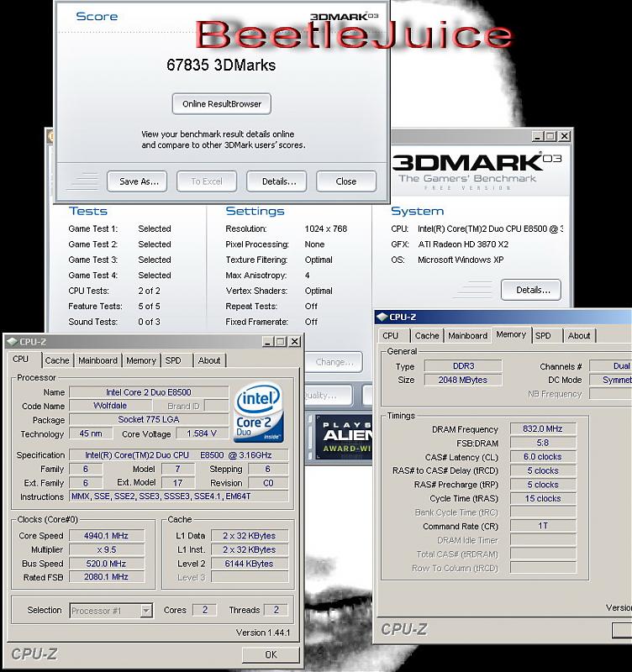Click the Level 2 cache value 6144 KBytes
632x672 pixels.
click(x=249, y=564)
